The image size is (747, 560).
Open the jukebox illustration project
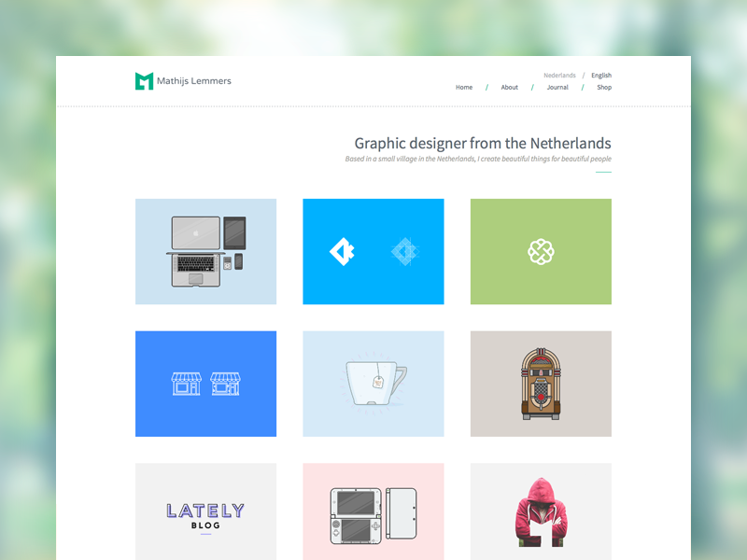(x=541, y=384)
